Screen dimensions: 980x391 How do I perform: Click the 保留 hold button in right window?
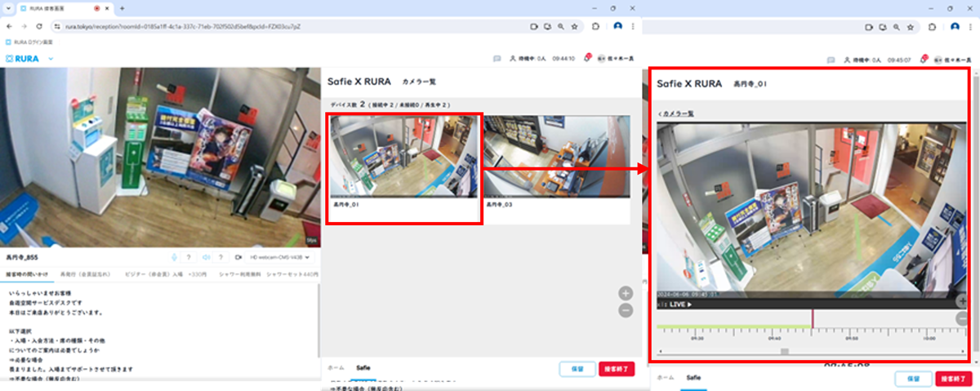[913, 379]
